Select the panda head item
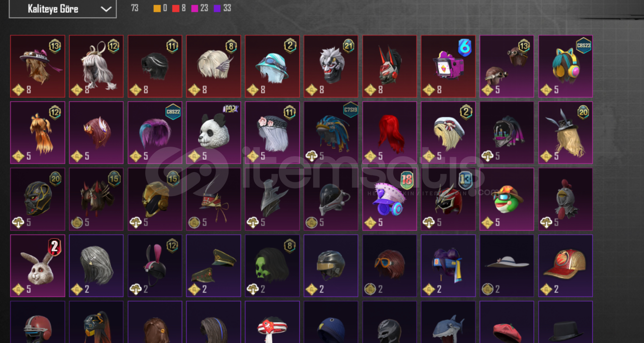The image size is (644, 343). point(213,133)
